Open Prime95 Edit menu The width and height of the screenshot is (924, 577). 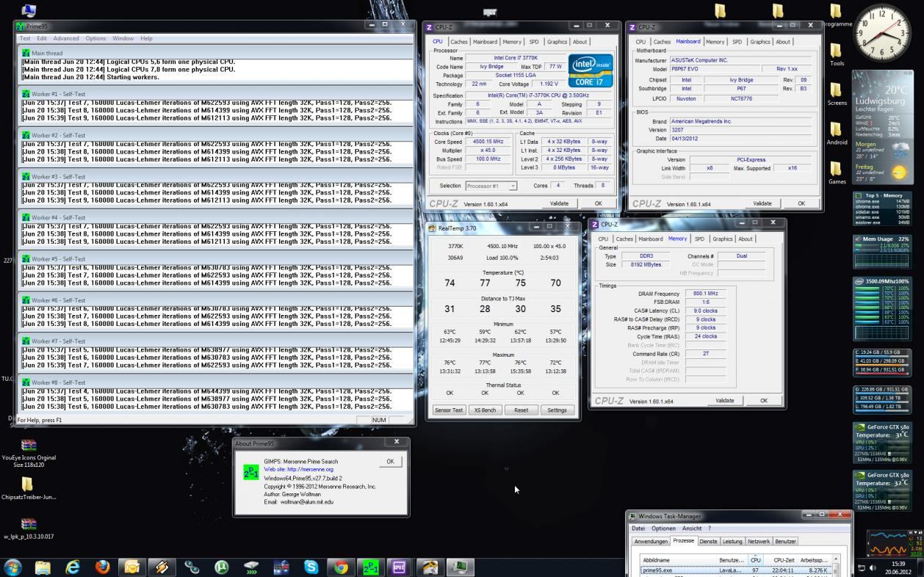click(42, 38)
